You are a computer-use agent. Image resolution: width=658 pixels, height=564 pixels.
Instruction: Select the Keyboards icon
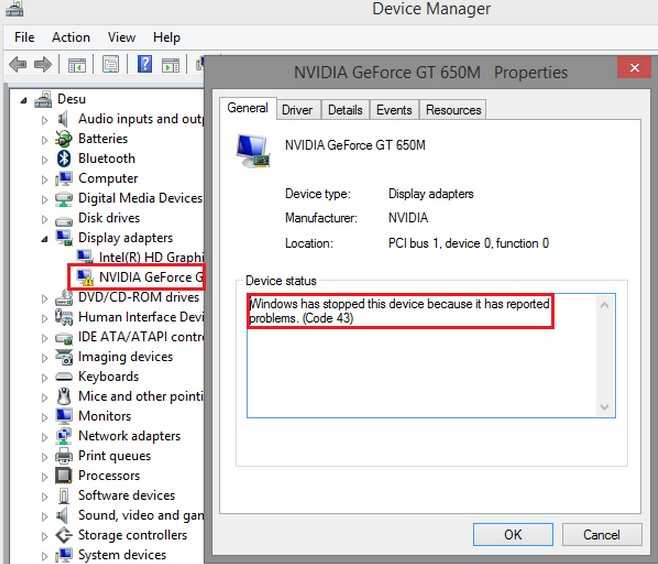(x=64, y=377)
